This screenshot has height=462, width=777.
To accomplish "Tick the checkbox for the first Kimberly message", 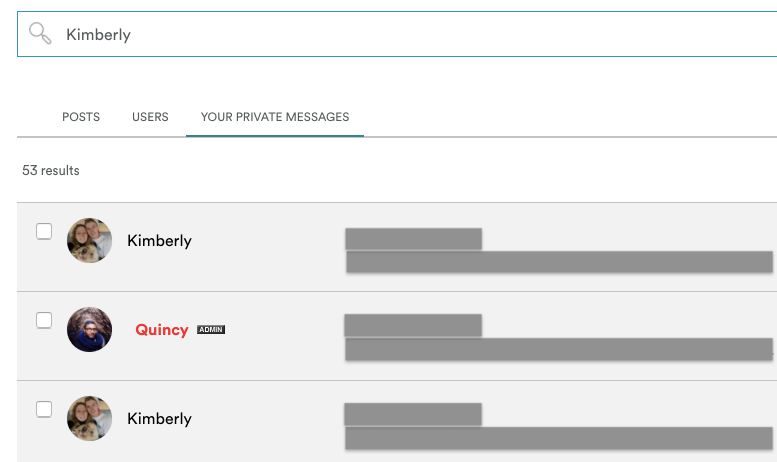I will click(44, 232).
